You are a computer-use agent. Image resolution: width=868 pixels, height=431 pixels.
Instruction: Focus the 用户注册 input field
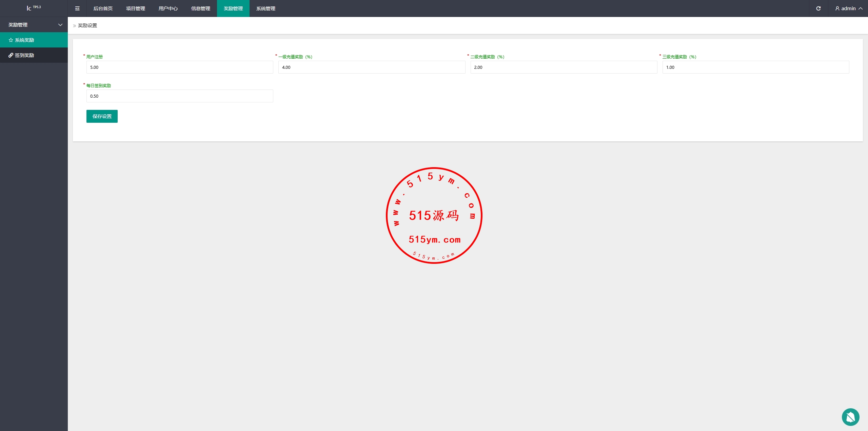point(179,67)
